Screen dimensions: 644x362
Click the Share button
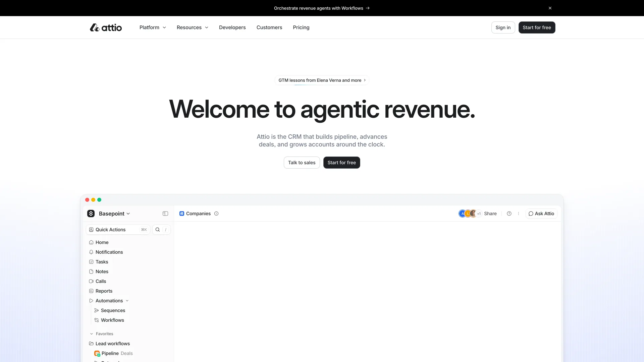[490, 214]
